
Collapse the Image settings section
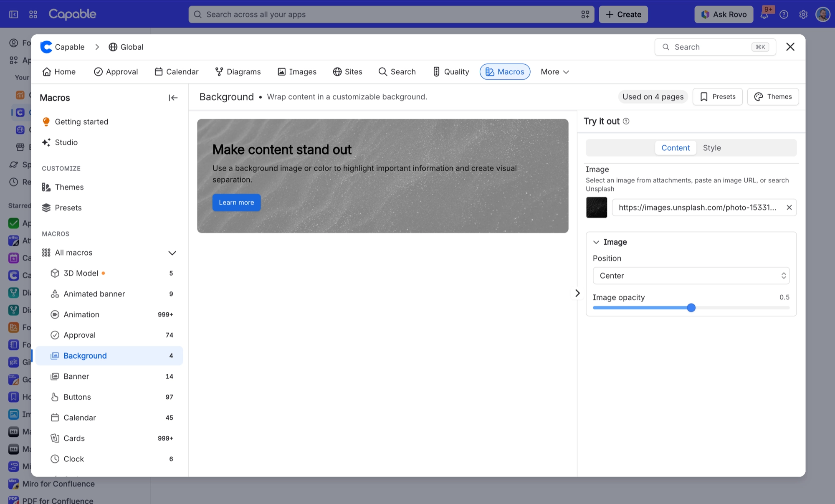596,242
